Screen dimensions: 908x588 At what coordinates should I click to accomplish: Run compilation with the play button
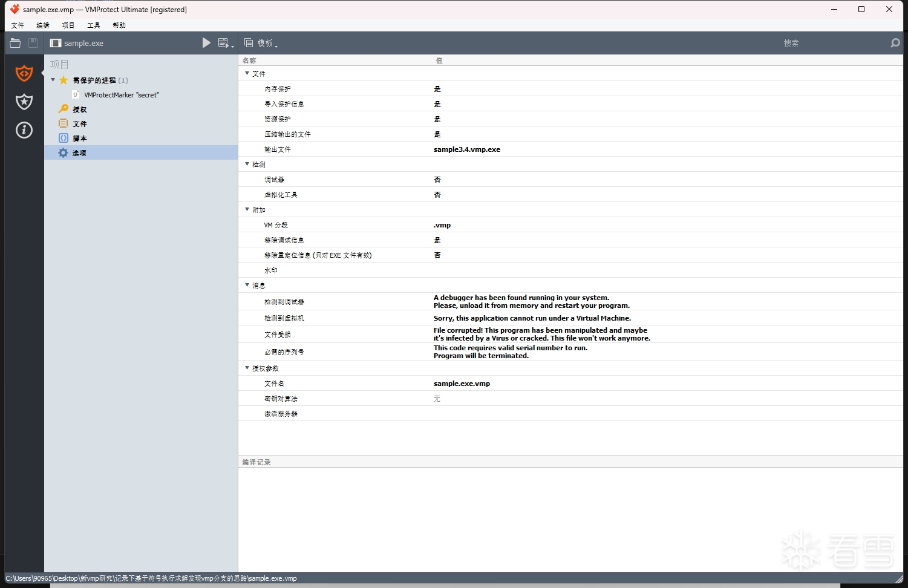[206, 43]
